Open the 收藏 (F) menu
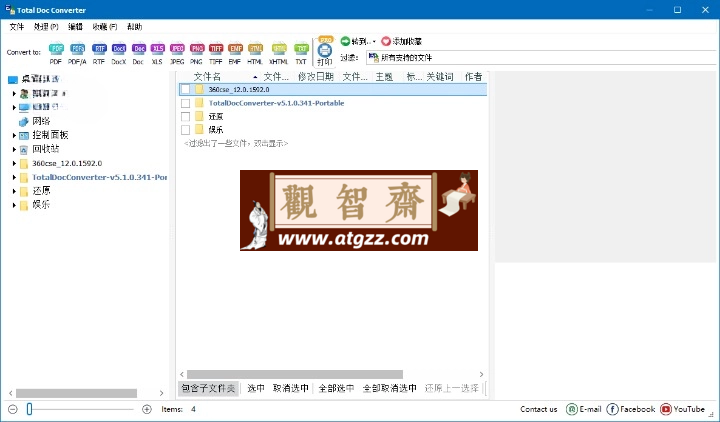Screen dimensions: 720x422 pos(105,27)
